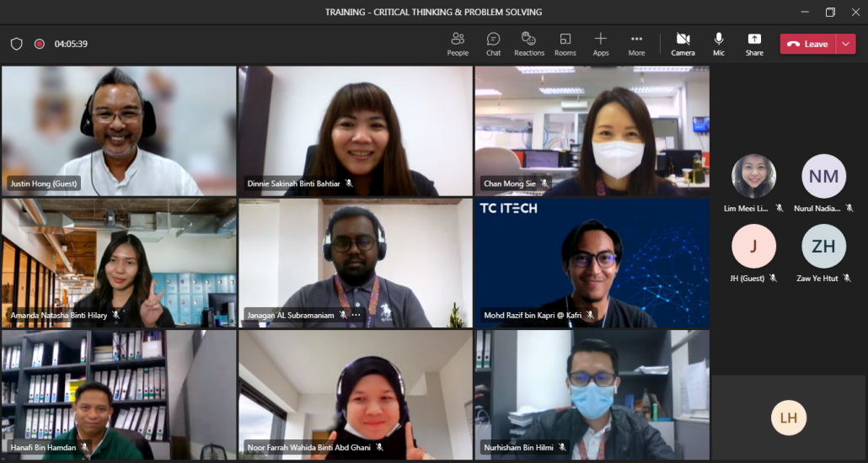This screenshot has height=463, width=868.
Task: Open the shield security info icon
Action: (x=17, y=44)
